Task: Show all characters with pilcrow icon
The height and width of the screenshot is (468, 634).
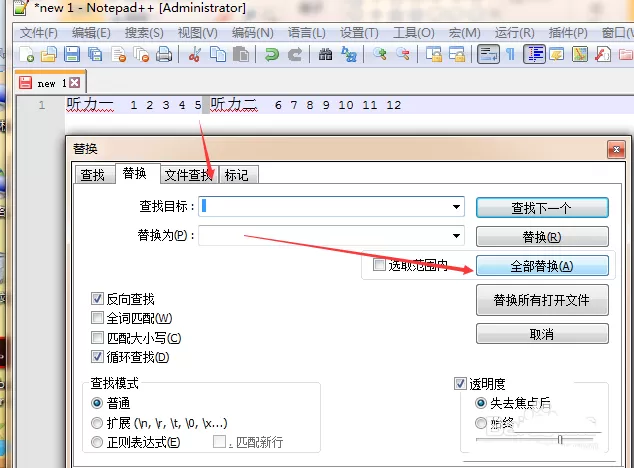Action: coord(511,55)
